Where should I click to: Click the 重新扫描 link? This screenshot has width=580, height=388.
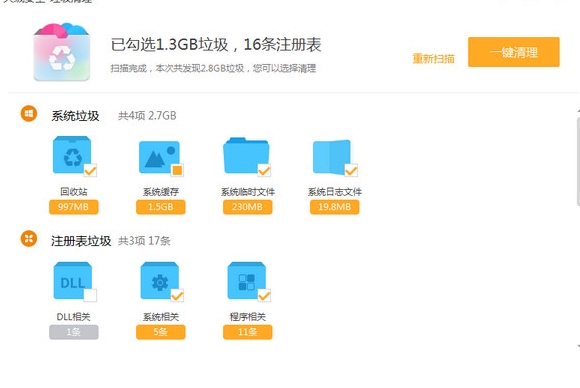click(433, 58)
